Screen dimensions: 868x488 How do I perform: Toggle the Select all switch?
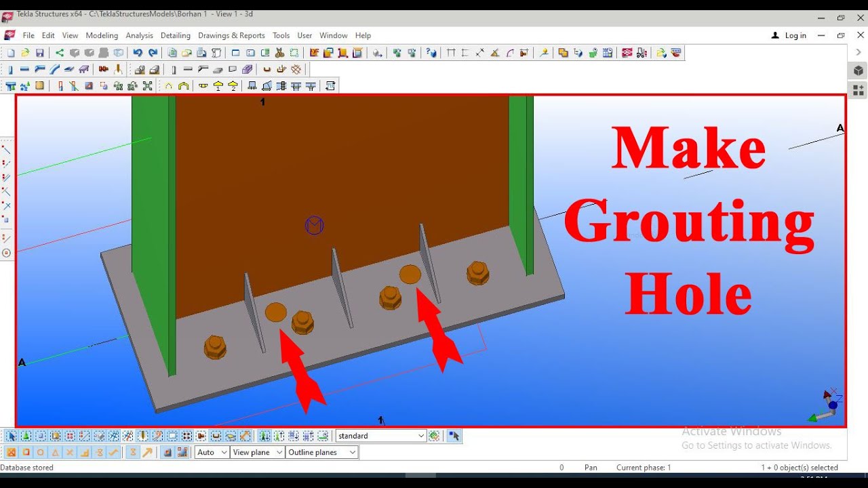pos(11,436)
